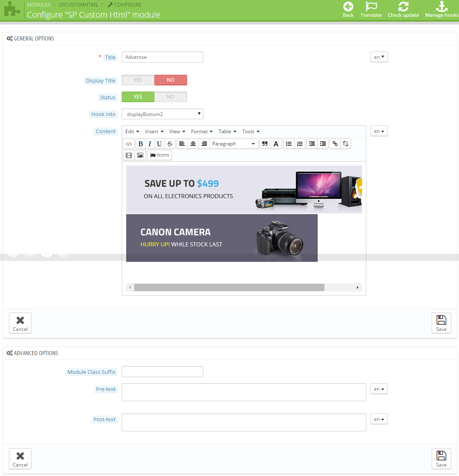Open Content language 'en' dropdown
The image size is (459, 476).
[x=379, y=131]
